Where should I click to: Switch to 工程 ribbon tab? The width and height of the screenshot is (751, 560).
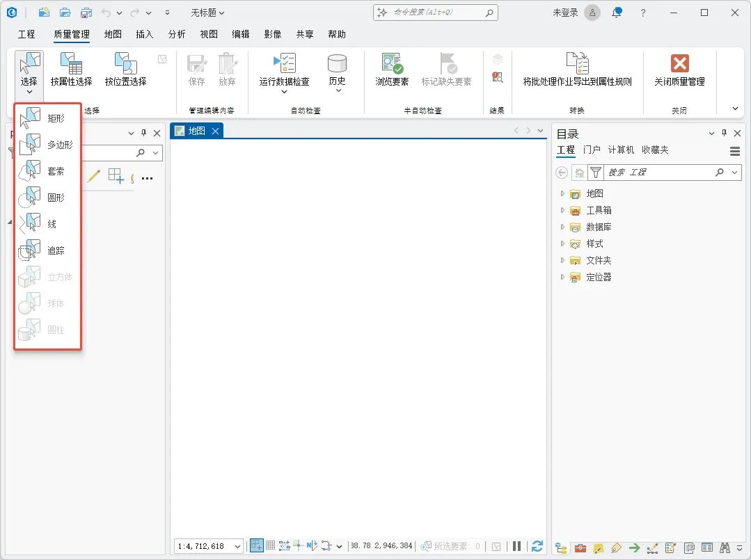click(26, 34)
